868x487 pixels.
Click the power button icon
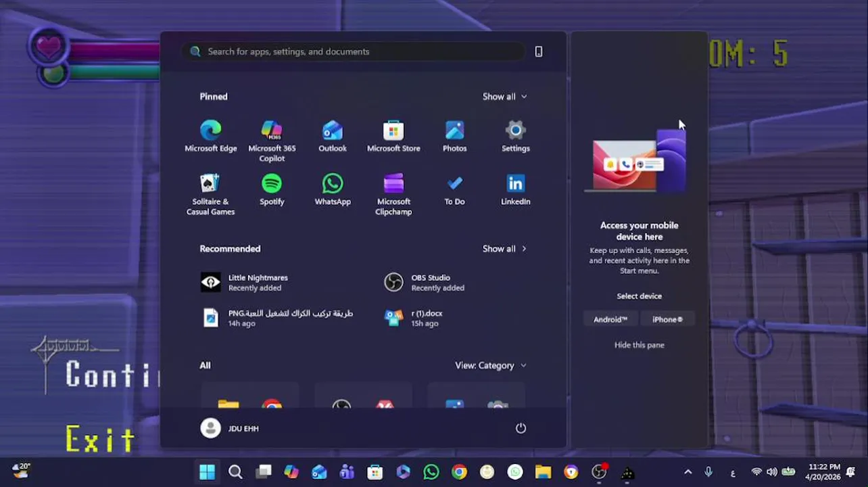pos(521,428)
